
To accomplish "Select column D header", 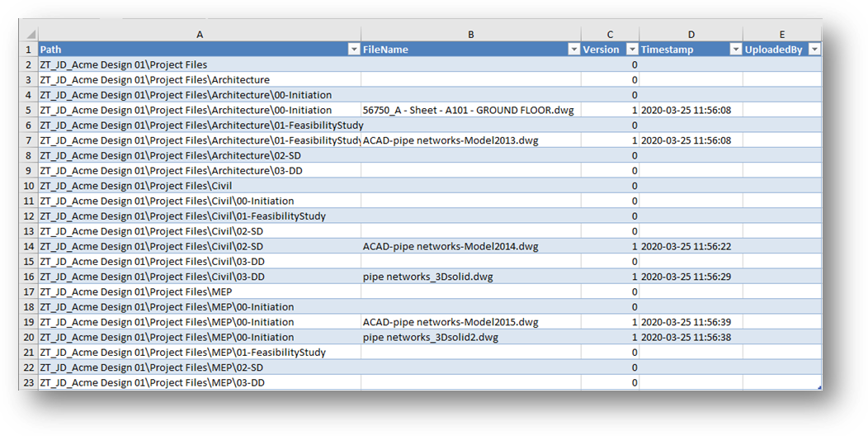I will pyautogui.click(x=691, y=35).
